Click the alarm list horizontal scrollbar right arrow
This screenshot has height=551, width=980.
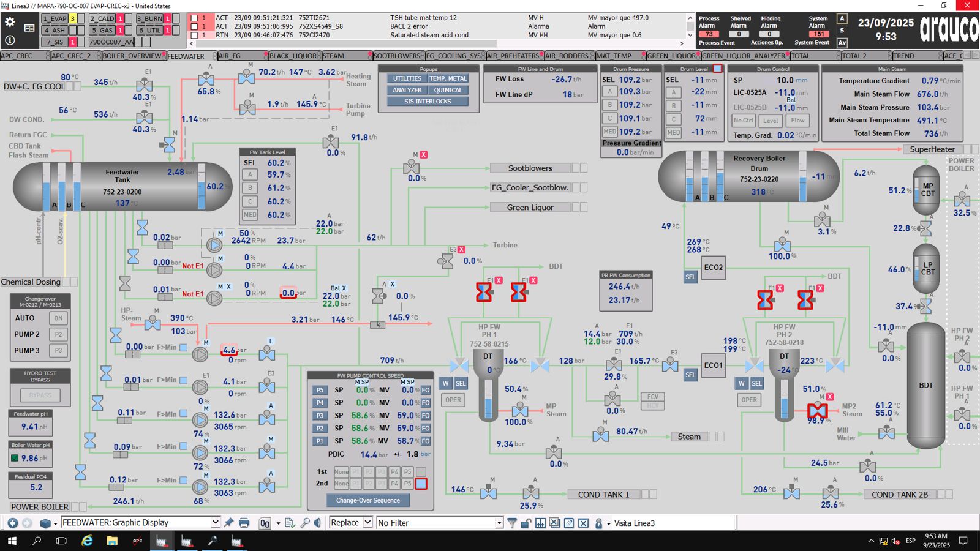point(682,43)
